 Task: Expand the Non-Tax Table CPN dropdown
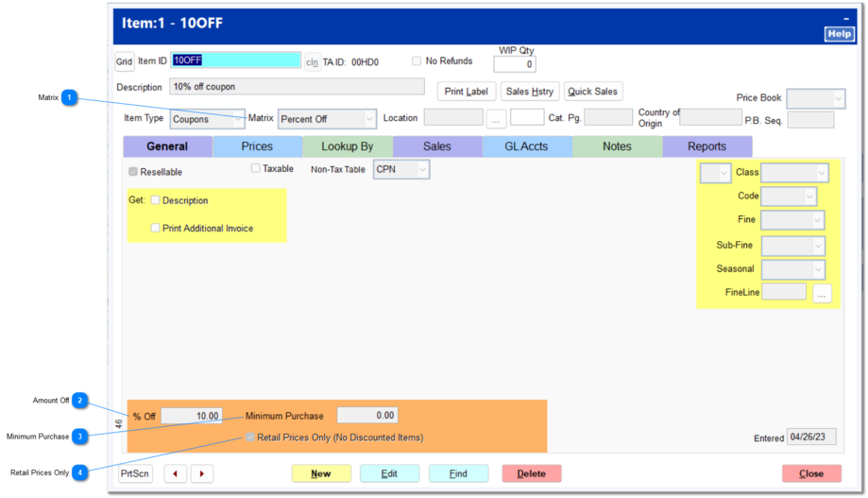tap(401, 170)
